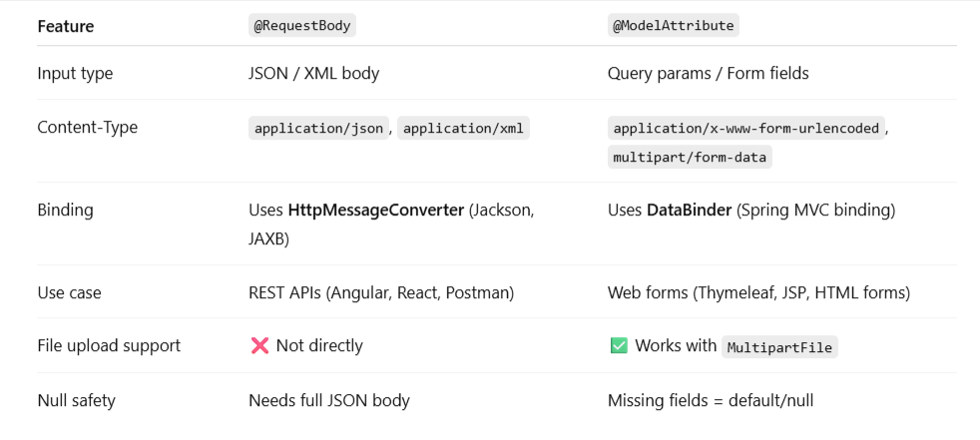This screenshot has height=440, width=980.
Task: Click the green checkmark icon
Action: coord(618,346)
